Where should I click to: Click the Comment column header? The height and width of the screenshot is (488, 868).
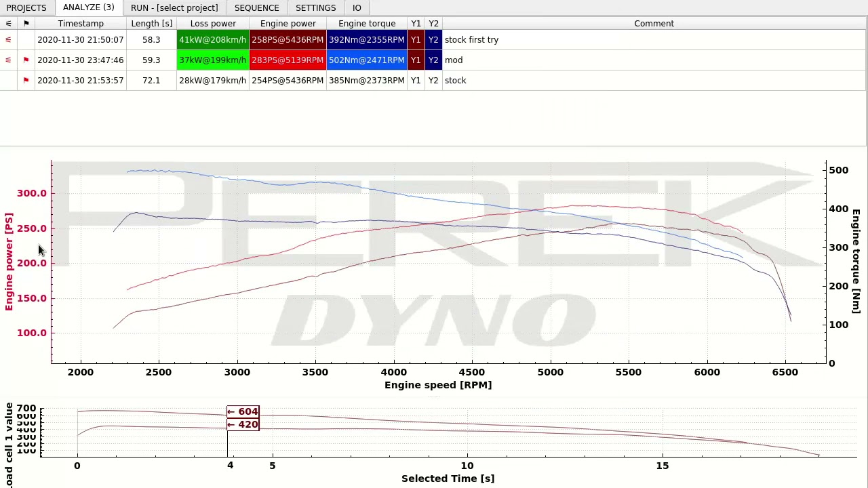pyautogui.click(x=654, y=23)
